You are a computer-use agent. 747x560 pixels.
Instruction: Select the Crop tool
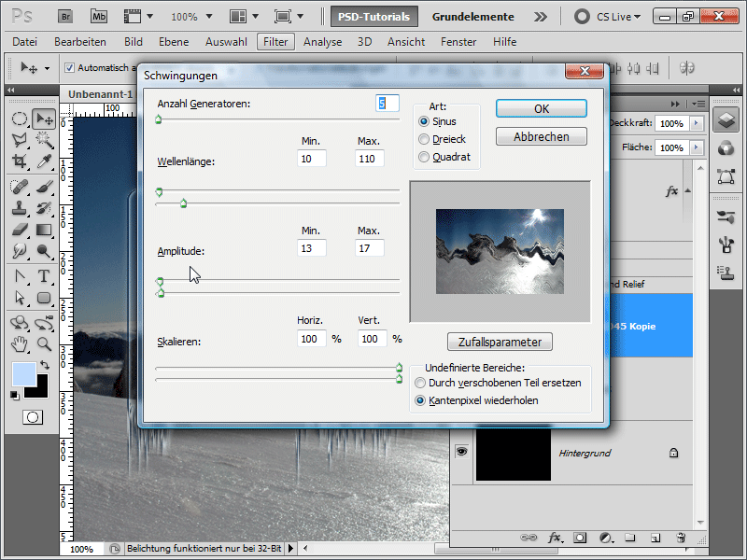19,161
